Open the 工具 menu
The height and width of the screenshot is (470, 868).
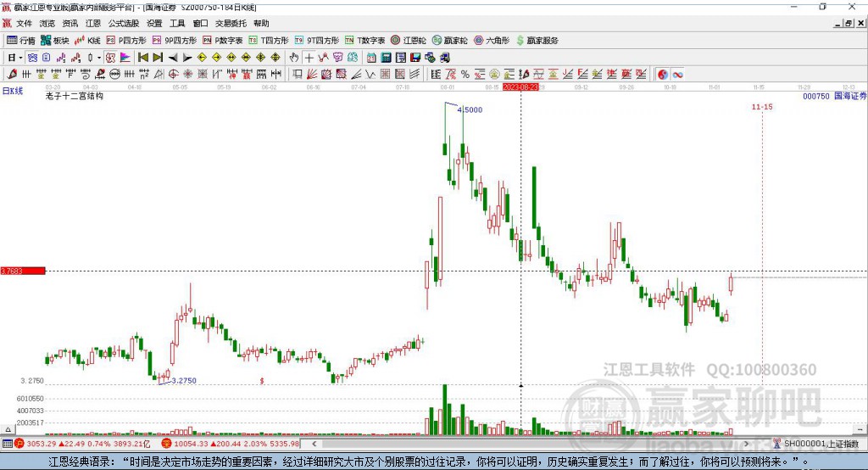pyautogui.click(x=177, y=23)
